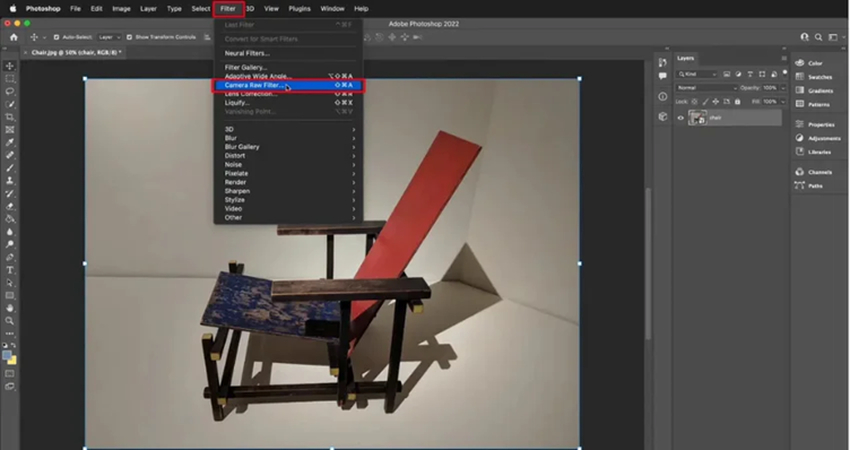Viewport: 850px width, 450px height.
Task: Select the Lasso tool
Action: pos(10,92)
